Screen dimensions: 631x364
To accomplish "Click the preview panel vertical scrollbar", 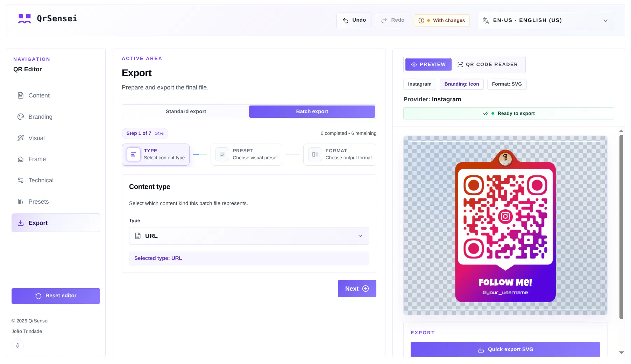I will [621, 227].
